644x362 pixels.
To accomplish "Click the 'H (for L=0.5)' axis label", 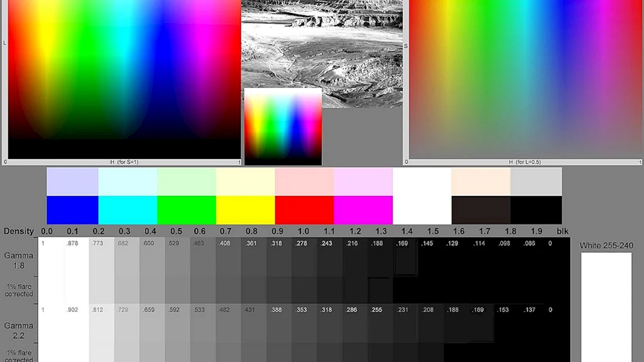I will [525, 162].
